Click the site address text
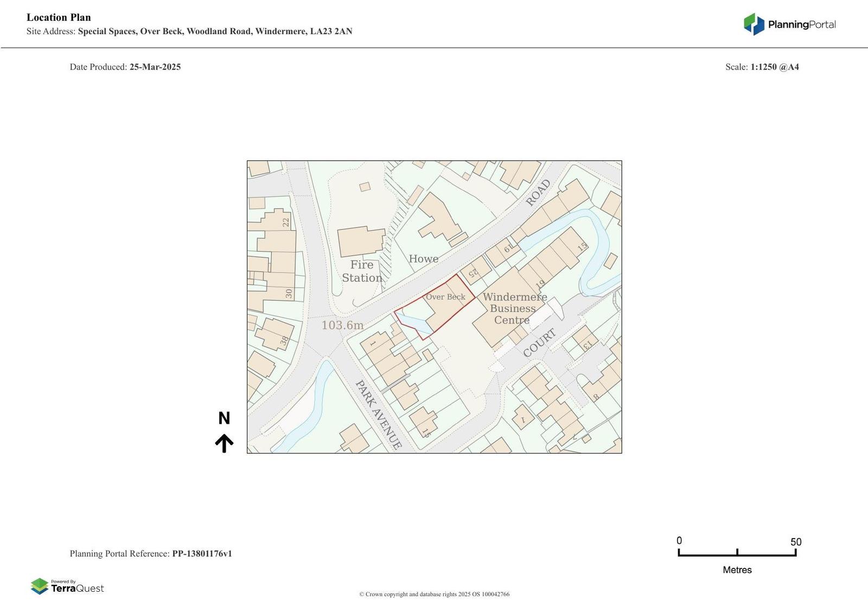The height and width of the screenshot is (614, 868). (189, 31)
